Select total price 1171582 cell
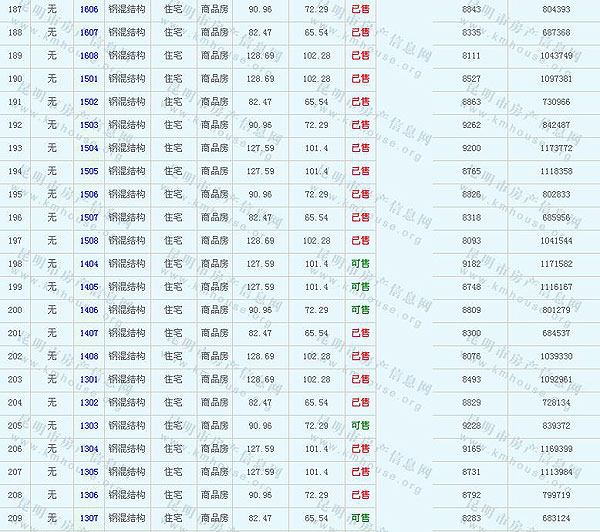Image resolution: width=600 pixels, height=532 pixels. click(x=556, y=263)
